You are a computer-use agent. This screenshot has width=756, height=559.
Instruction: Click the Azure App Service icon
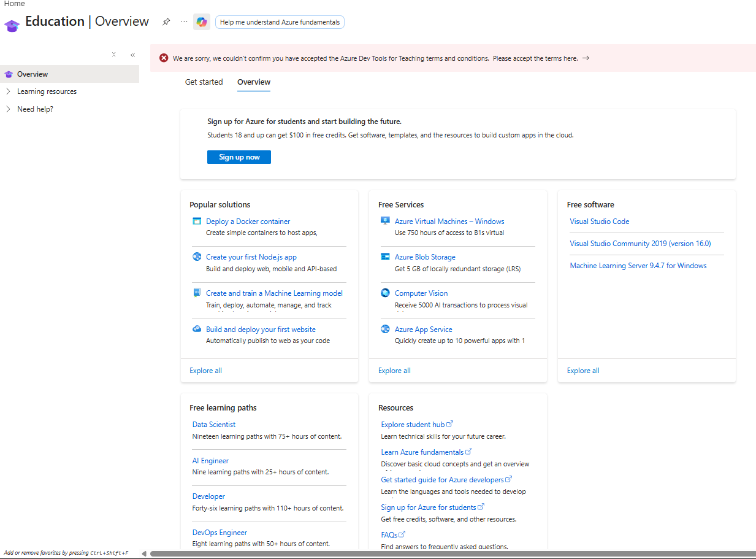[x=386, y=329]
